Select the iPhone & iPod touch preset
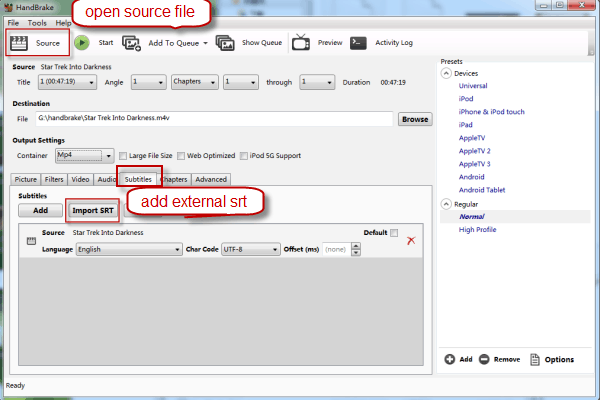 pos(491,112)
